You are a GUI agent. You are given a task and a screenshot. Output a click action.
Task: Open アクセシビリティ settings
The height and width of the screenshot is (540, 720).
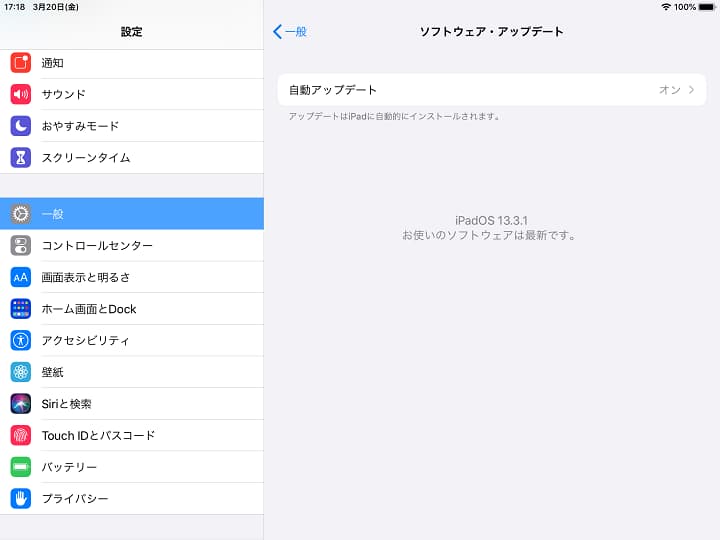click(132, 340)
